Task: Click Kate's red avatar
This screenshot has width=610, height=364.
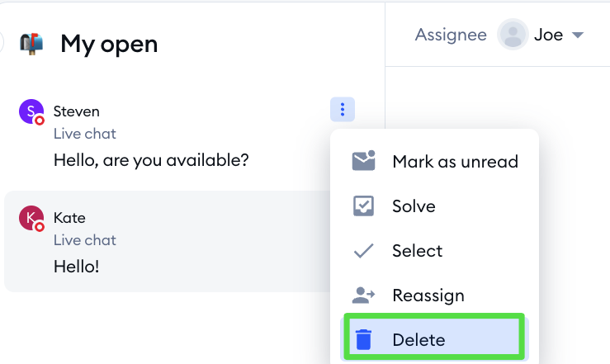Action: pos(31,218)
